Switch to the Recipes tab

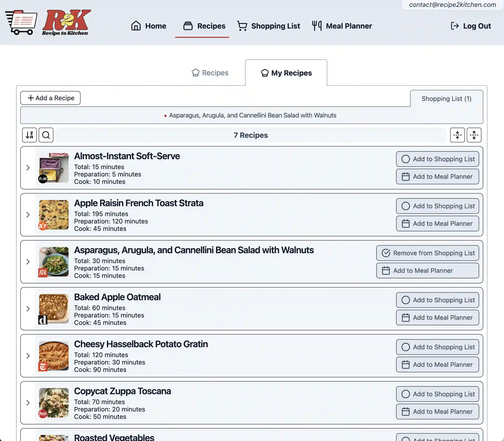(x=210, y=73)
